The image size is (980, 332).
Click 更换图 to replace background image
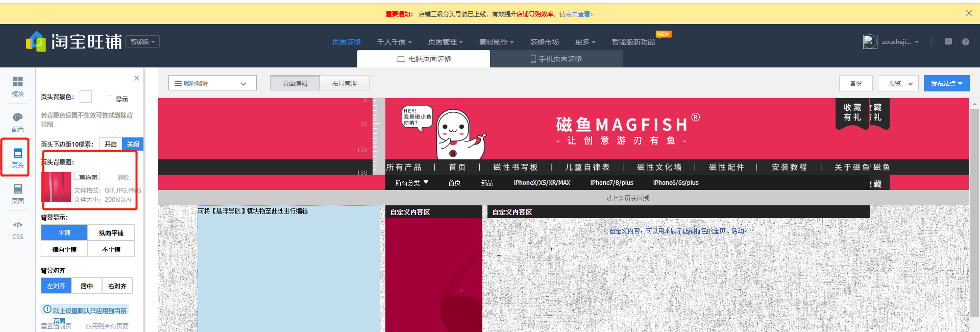87,176
